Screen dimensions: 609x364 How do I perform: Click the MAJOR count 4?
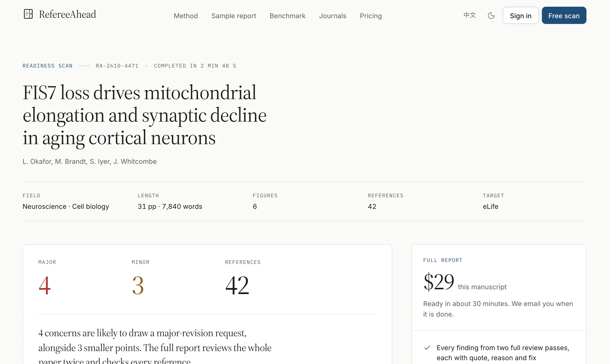pyautogui.click(x=45, y=285)
